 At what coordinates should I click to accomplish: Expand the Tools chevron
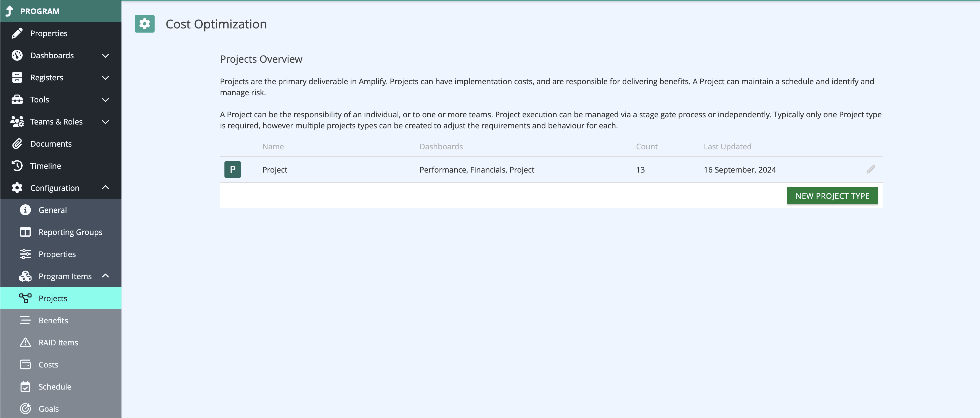(x=105, y=100)
